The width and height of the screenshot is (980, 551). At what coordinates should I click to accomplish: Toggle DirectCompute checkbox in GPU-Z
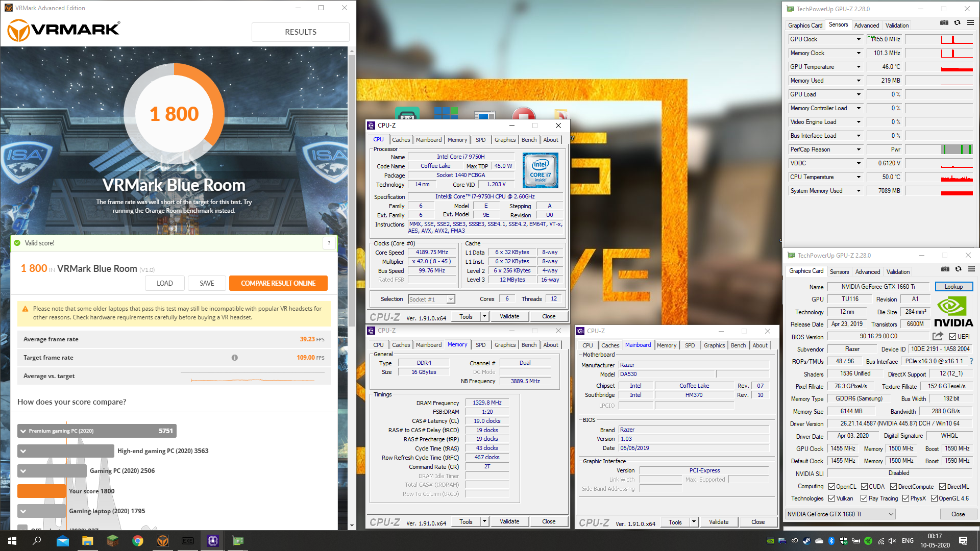click(x=893, y=487)
